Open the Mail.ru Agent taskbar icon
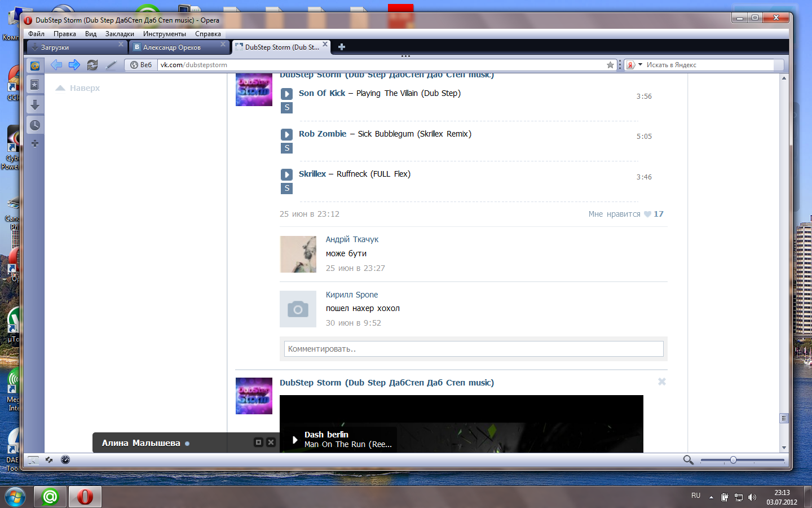 [x=50, y=497]
